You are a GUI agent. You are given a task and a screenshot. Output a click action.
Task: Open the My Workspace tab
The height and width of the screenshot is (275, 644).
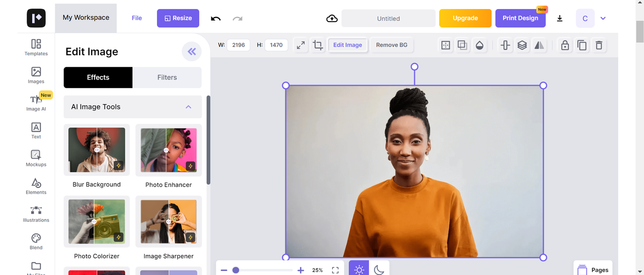click(86, 18)
